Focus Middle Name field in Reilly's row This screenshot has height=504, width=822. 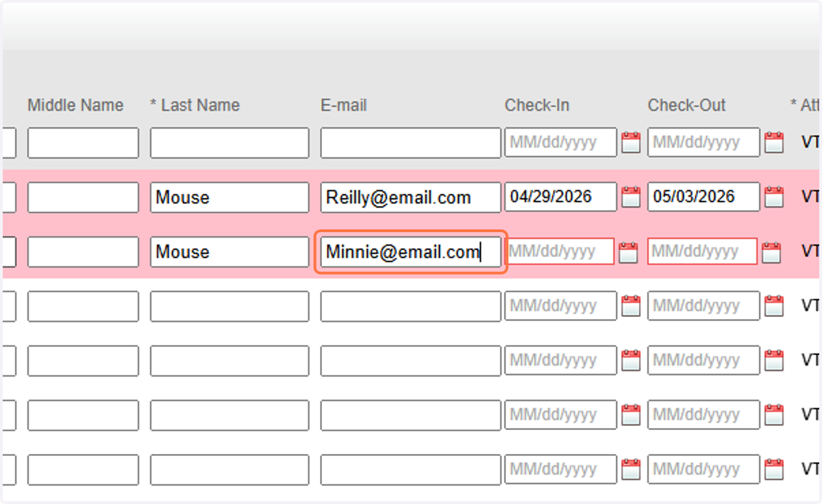83,197
